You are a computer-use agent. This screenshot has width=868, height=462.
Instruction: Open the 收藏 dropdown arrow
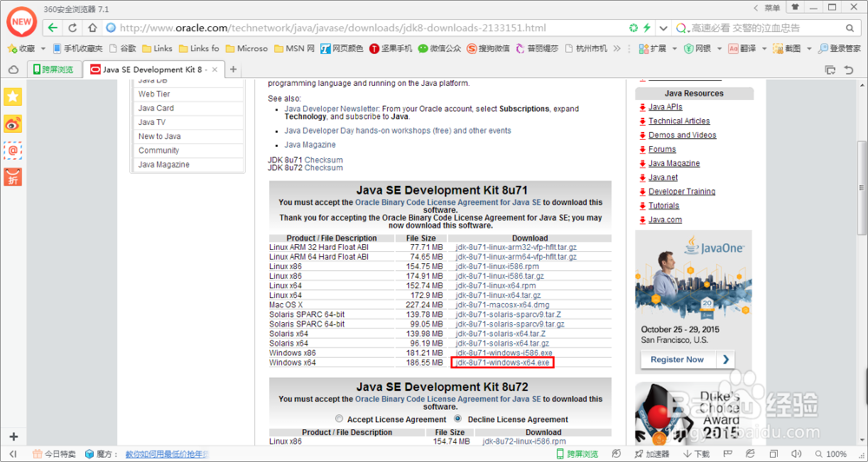[x=43, y=49]
